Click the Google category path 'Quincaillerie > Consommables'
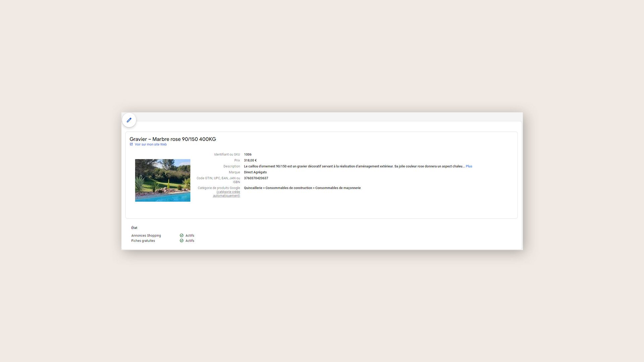Viewport: 644px width, 362px height. click(302, 188)
